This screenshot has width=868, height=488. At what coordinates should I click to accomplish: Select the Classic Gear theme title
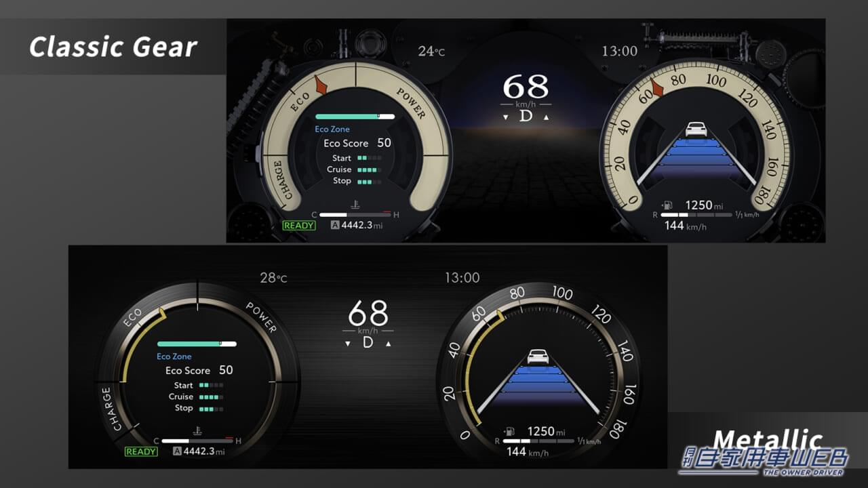(113, 47)
